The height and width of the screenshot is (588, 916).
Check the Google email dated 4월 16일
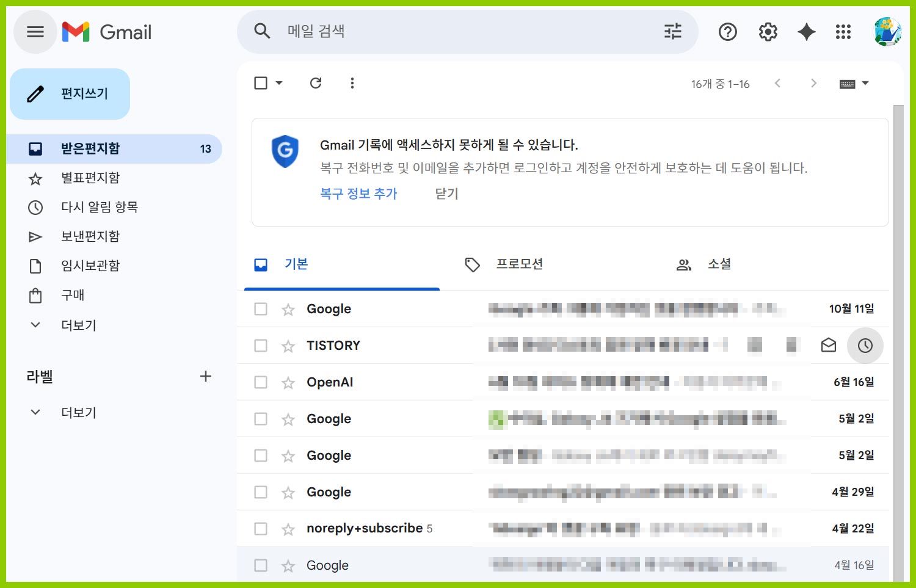tap(261, 565)
